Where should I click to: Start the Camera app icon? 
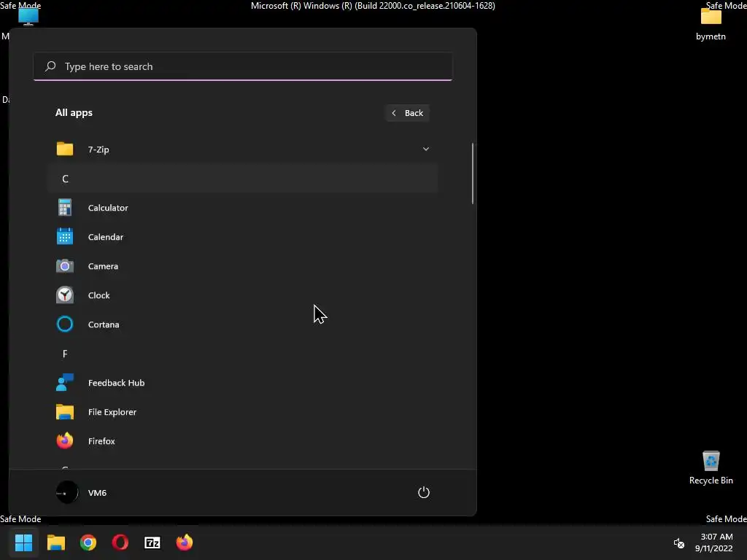[x=65, y=265]
